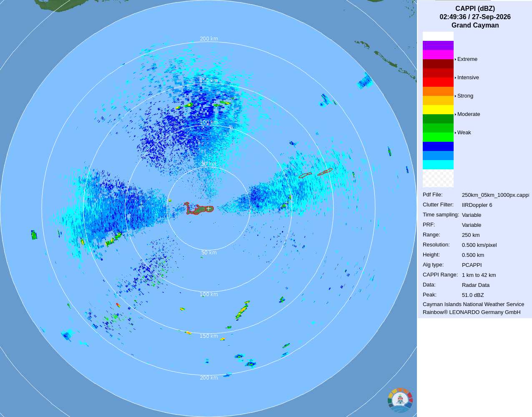The width and height of the screenshot is (532, 417).
Task: Click the magenta legend color swatch
Action: point(438,55)
